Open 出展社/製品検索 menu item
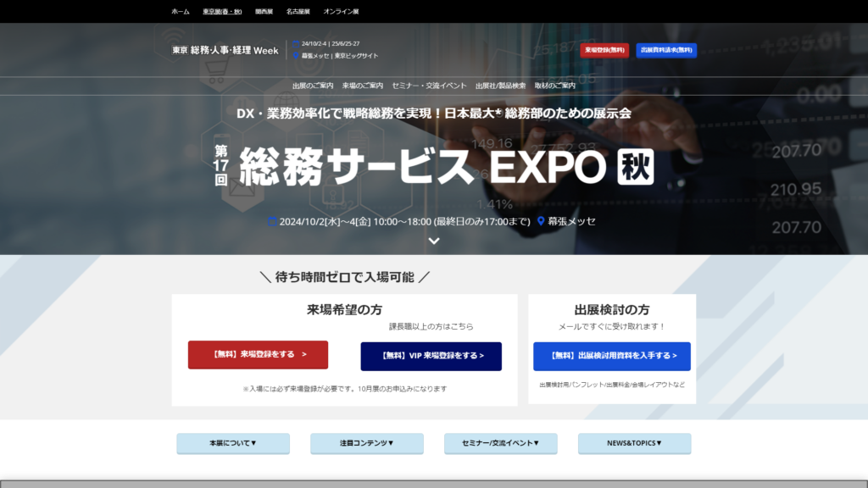Viewport: 868px width, 488px height. pyautogui.click(x=500, y=86)
